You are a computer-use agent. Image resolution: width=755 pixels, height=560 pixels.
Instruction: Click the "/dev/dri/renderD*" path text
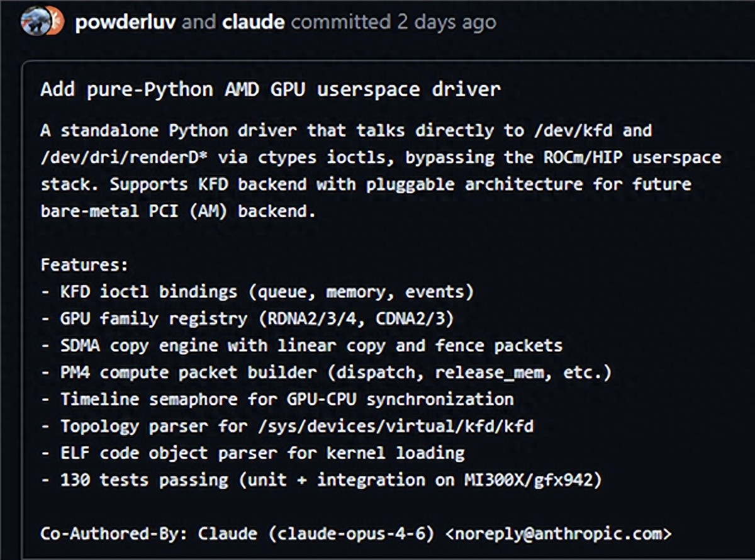pyautogui.click(x=125, y=158)
